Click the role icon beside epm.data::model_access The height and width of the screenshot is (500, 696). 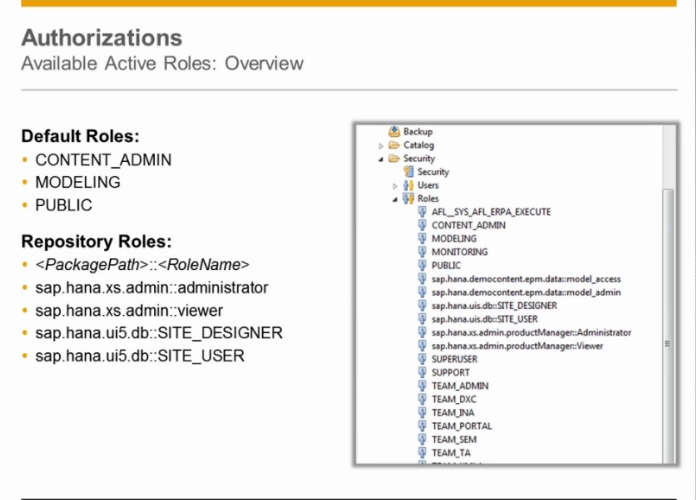pyautogui.click(x=423, y=279)
